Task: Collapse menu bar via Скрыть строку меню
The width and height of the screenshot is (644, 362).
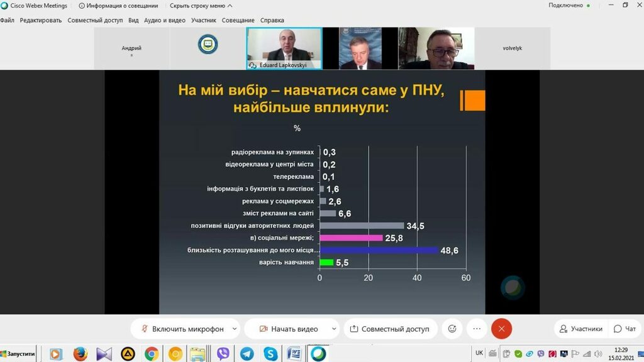Action: (201, 6)
